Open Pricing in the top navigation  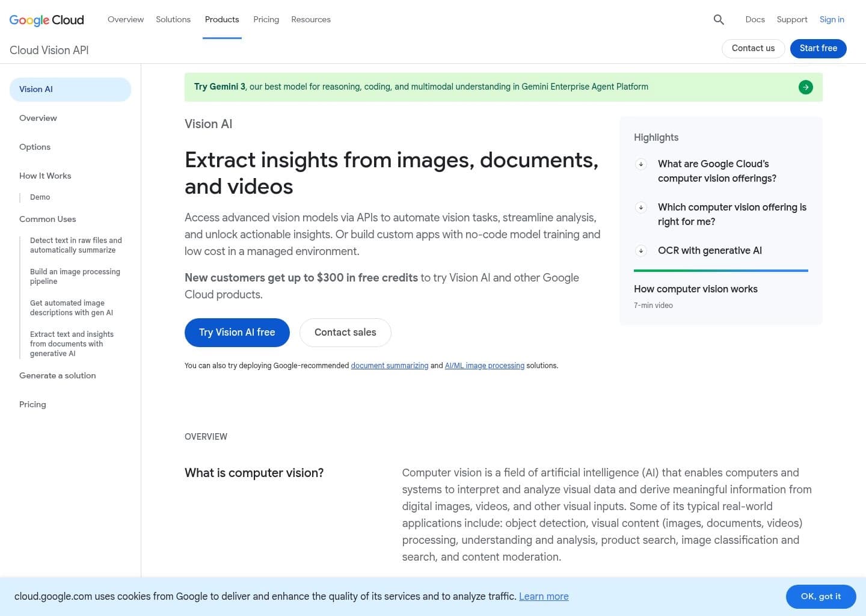[x=266, y=19]
